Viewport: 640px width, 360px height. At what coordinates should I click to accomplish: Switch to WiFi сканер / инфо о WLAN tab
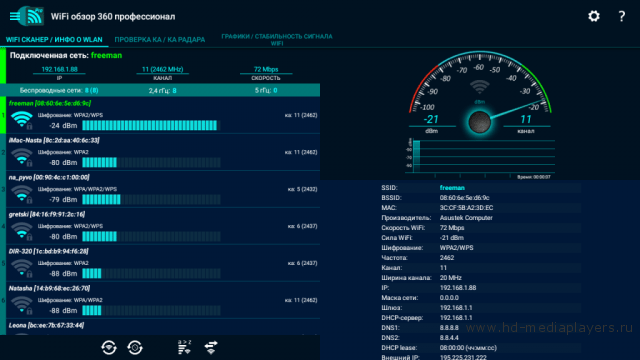54,40
